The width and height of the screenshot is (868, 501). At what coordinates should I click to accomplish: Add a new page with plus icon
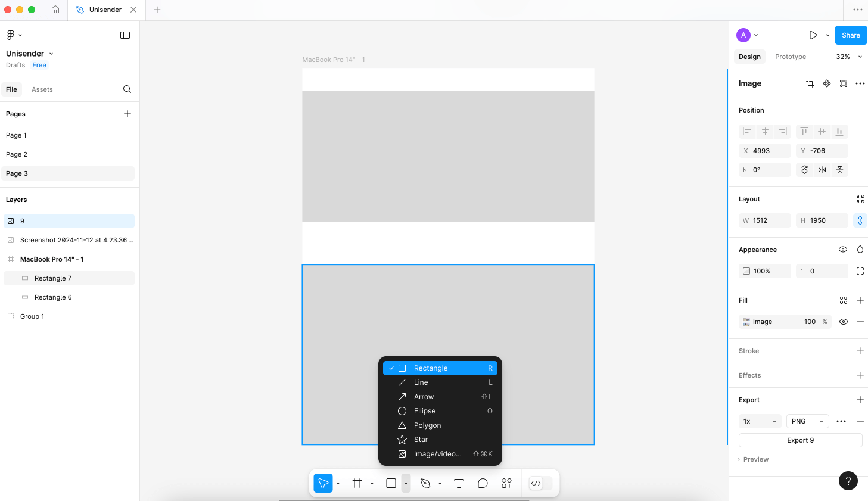pos(127,114)
